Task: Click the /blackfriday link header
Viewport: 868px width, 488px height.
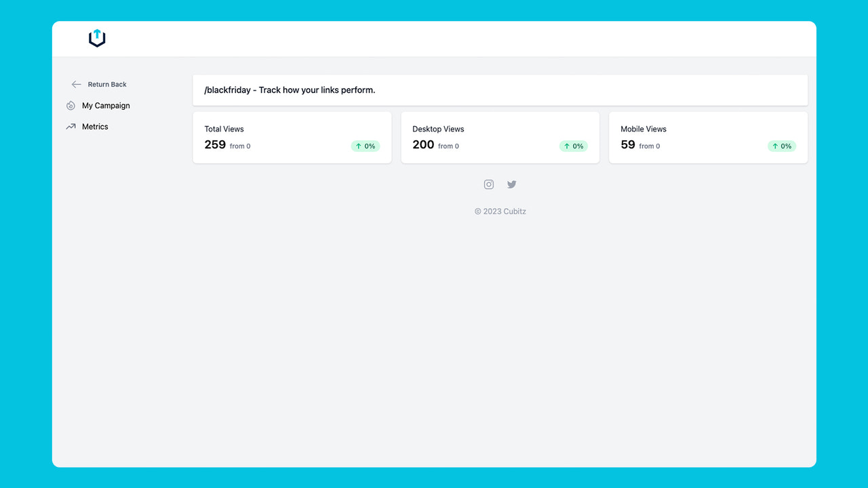Action: (x=290, y=89)
